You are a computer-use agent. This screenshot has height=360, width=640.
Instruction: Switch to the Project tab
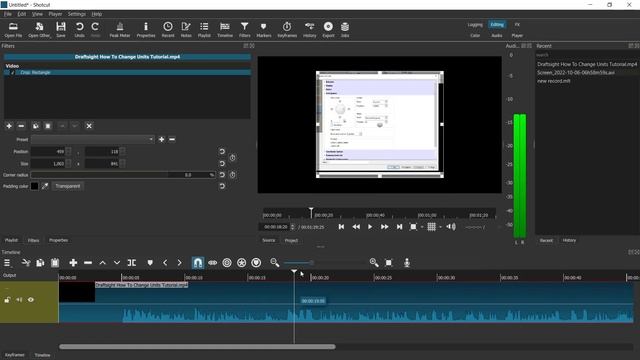(291, 240)
